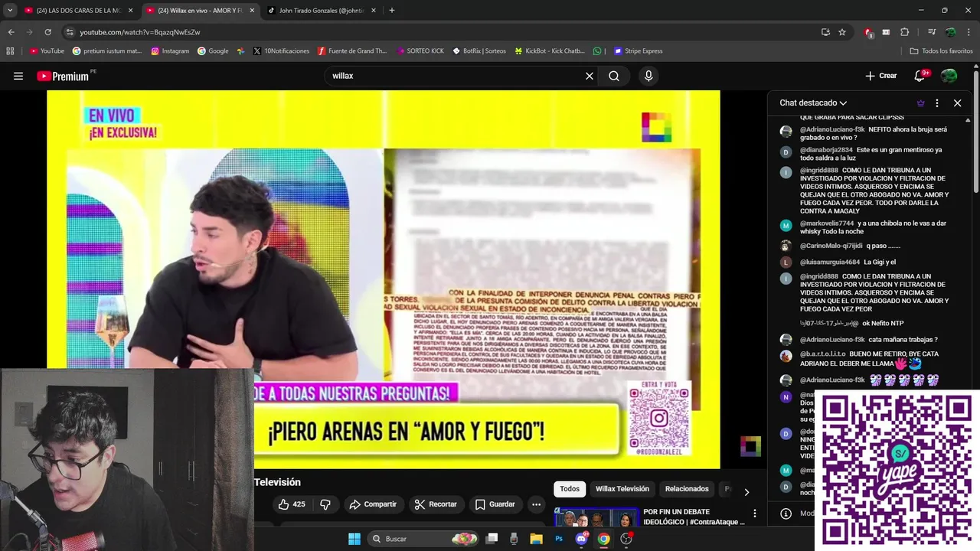Image resolution: width=980 pixels, height=551 pixels.
Task: Clear the search text with the X
Action: [x=590, y=76]
